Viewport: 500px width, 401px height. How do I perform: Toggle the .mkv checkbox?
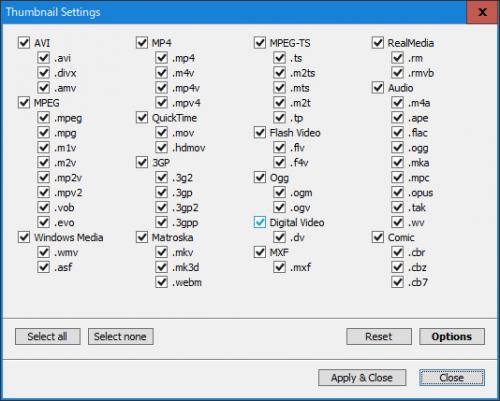click(162, 252)
